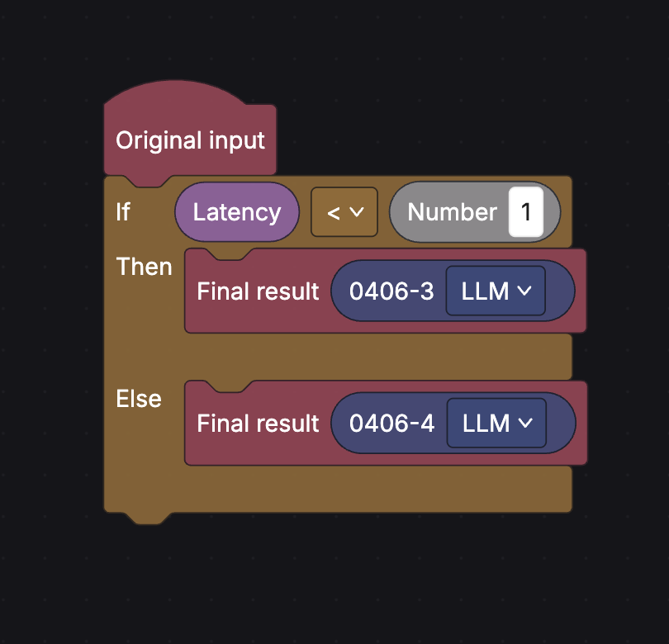Click the "Original input" hat block
Viewport: 669px width, 644px height.
pos(190,140)
